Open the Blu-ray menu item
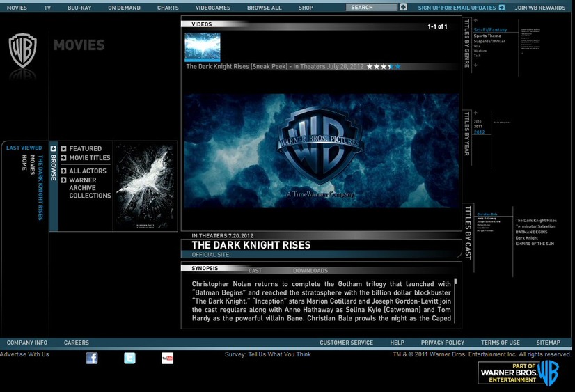Viewport: 575px width, 392px height. pyautogui.click(x=79, y=8)
